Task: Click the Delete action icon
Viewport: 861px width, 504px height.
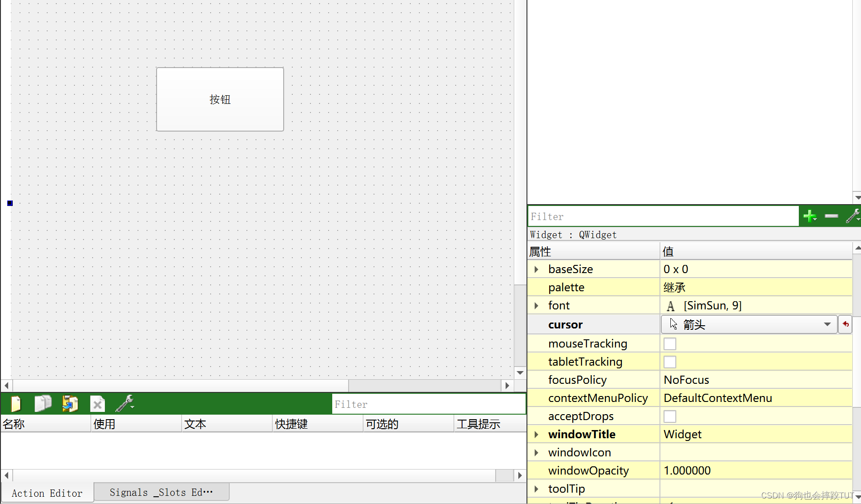Action: (97, 404)
